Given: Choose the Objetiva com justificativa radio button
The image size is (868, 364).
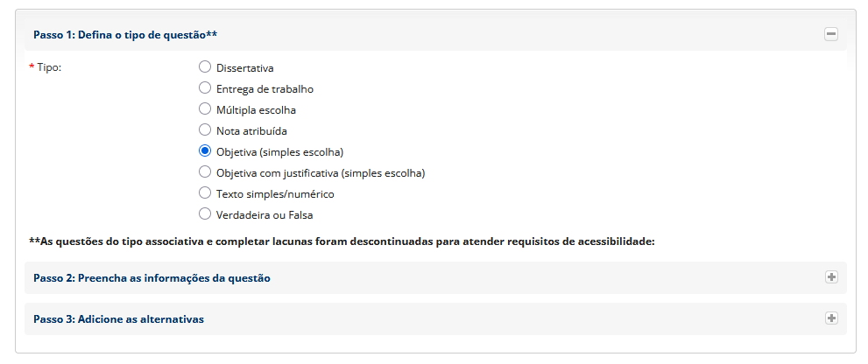Looking at the screenshot, I should click(x=205, y=171).
